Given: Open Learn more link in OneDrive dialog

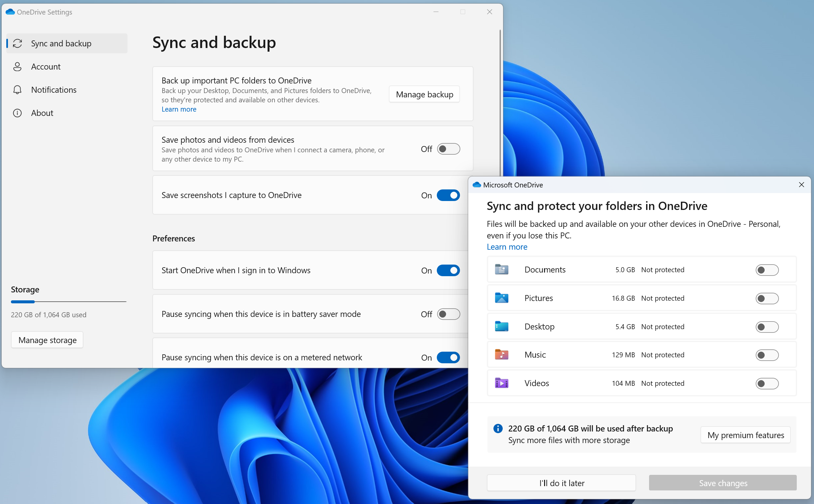Looking at the screenshot, I should click(x=507, y=247).
